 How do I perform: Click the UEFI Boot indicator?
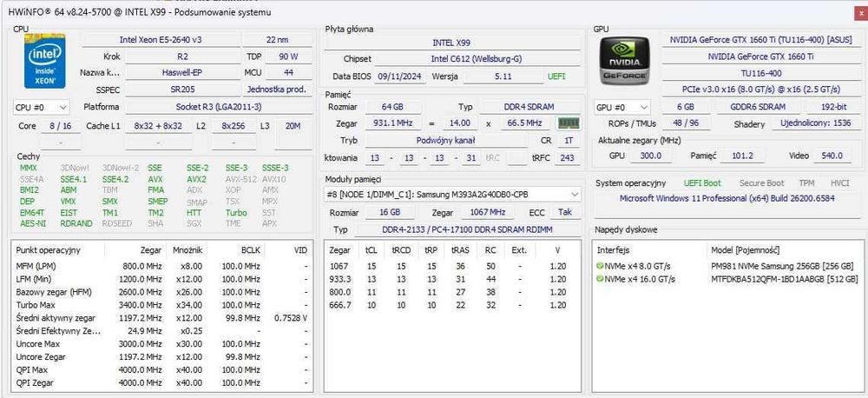click(702, 183)
